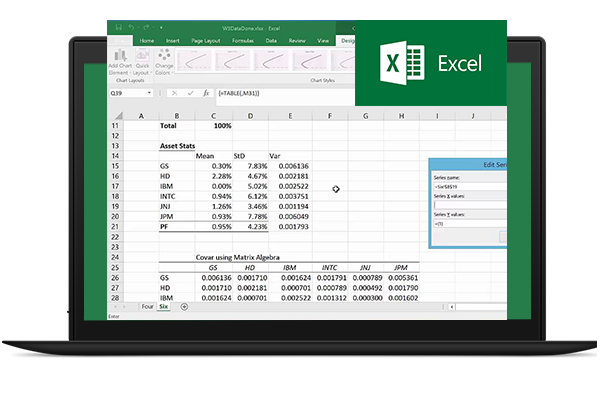This screenshot has height=400, width=600.
Task: Click the JPM StD value 7.78%
Action: tap(250, 217)
